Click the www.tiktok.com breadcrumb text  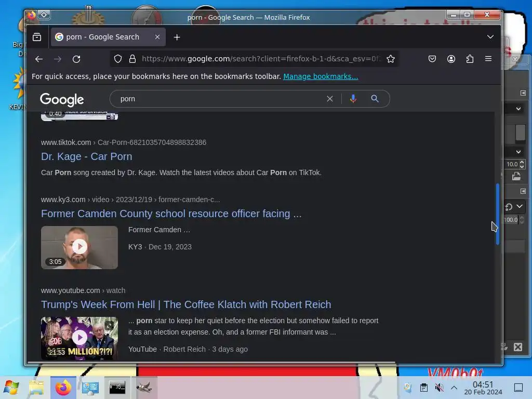pos(66,142)
